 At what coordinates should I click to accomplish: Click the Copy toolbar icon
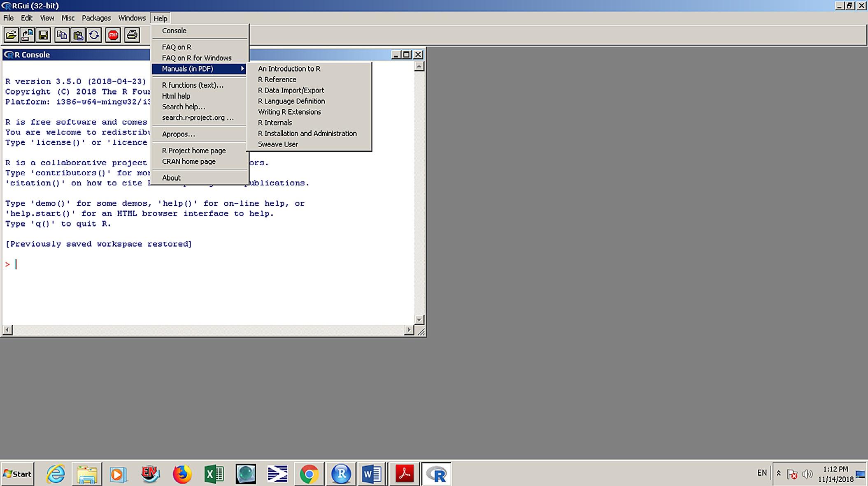coord(62,35)
